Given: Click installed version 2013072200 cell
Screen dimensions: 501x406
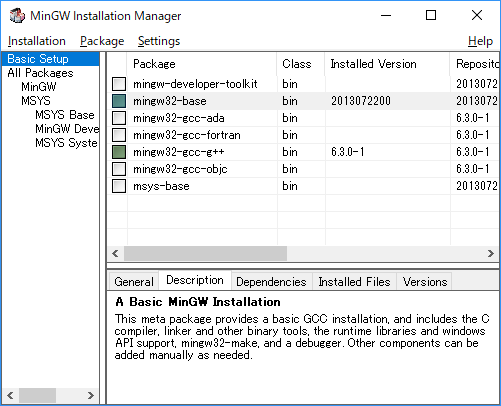Looking at the screenshot, I should 361,101.
